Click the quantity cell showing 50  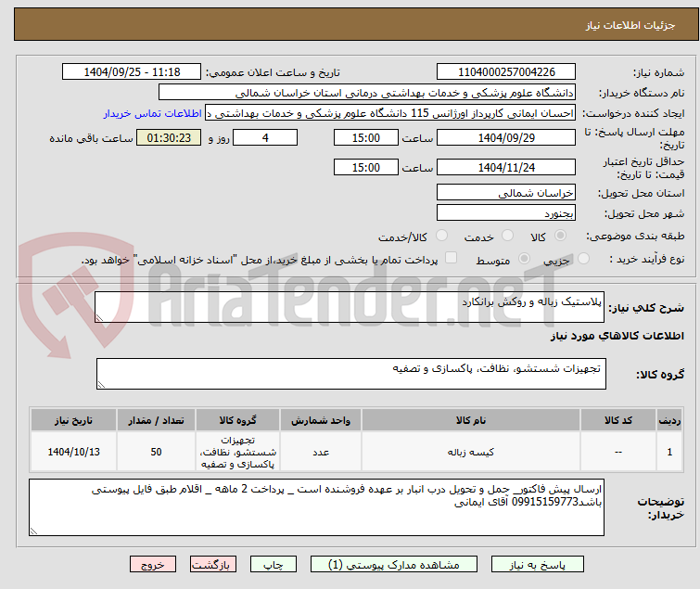coord(156,452)
